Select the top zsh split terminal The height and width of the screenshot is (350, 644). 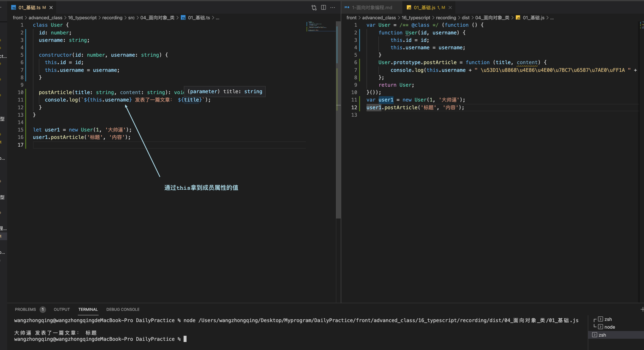(608, 319)
